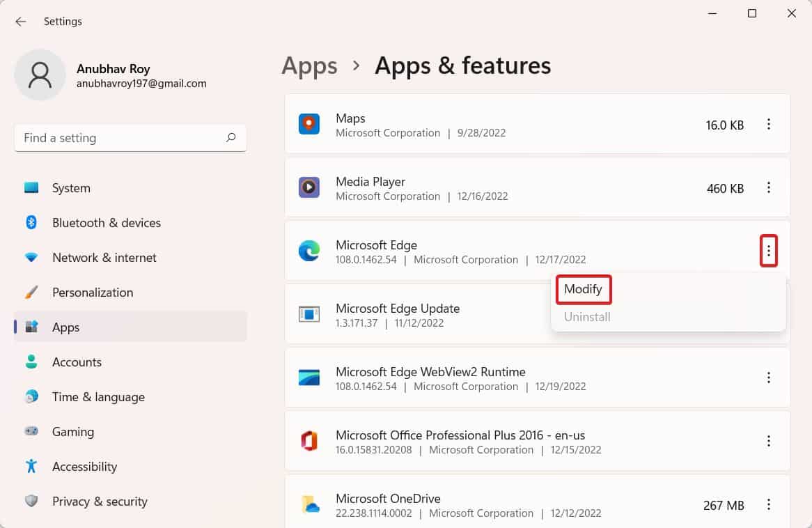This screenshot has height=528, width=812.
Task: Click the user profile avatar icon
Action: coord(40,75)
